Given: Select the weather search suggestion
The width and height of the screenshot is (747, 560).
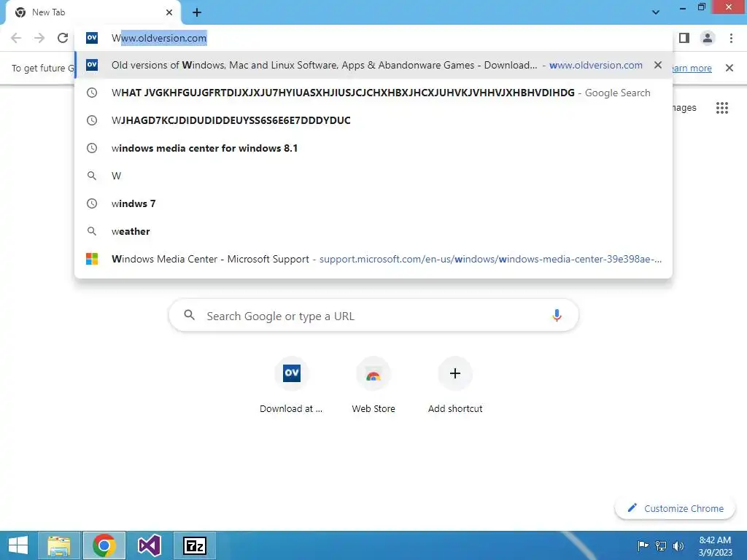Looking at the screenshot, I should point(373,231).
